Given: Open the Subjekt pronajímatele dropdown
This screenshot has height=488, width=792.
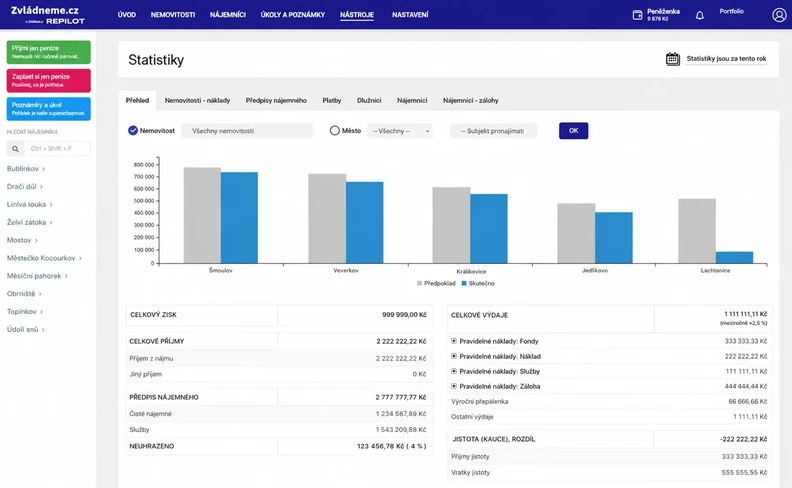Looking at the screenshot, I should [493, 131].
